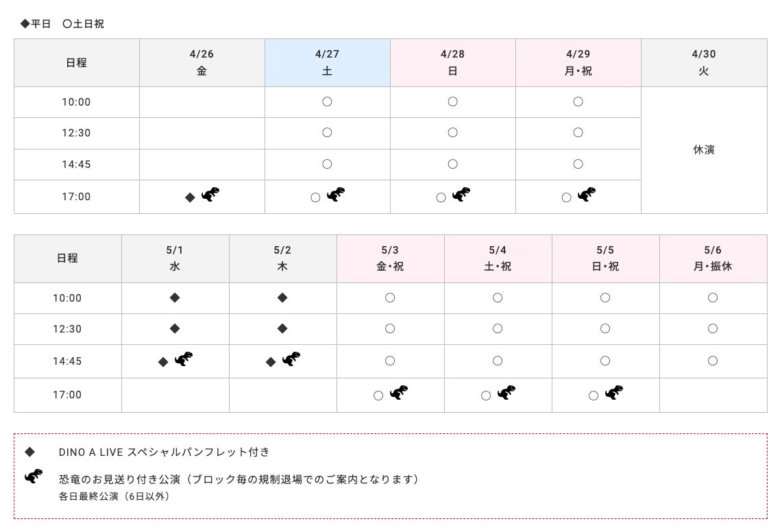Click dinosaur icon for 4/29 17:00 show
Image resolution: width=782 pixels, height=532 pixels.
pos(587,195)
